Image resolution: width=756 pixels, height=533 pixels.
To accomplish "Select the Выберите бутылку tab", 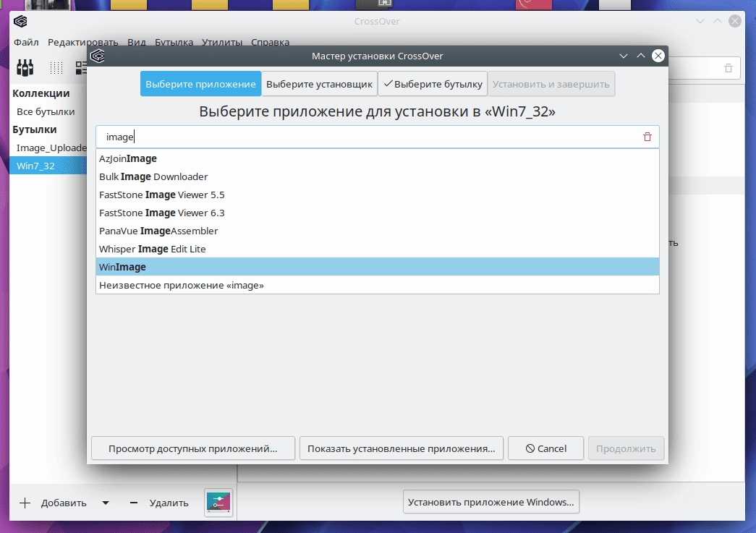I will click(433, 84).
